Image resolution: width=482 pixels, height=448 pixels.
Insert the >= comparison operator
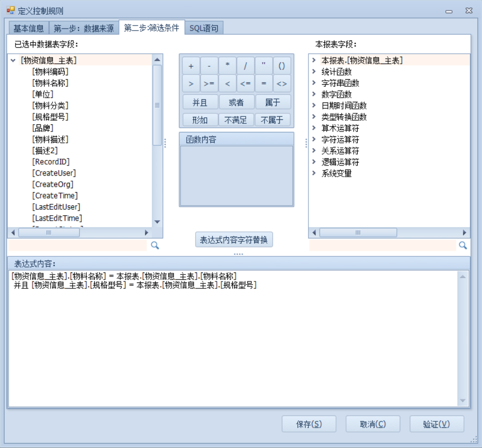(x=209, y=84)
